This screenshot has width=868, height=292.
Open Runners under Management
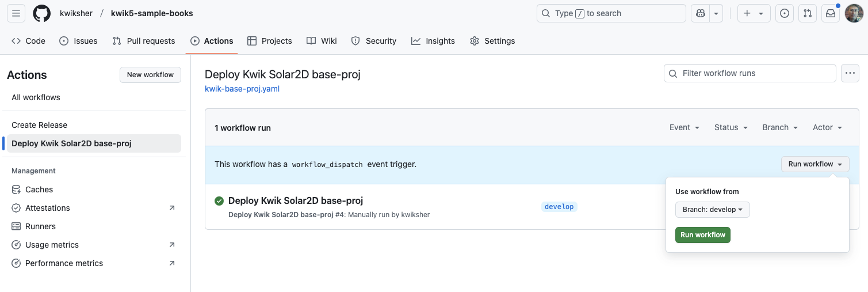tap(94, 226)
